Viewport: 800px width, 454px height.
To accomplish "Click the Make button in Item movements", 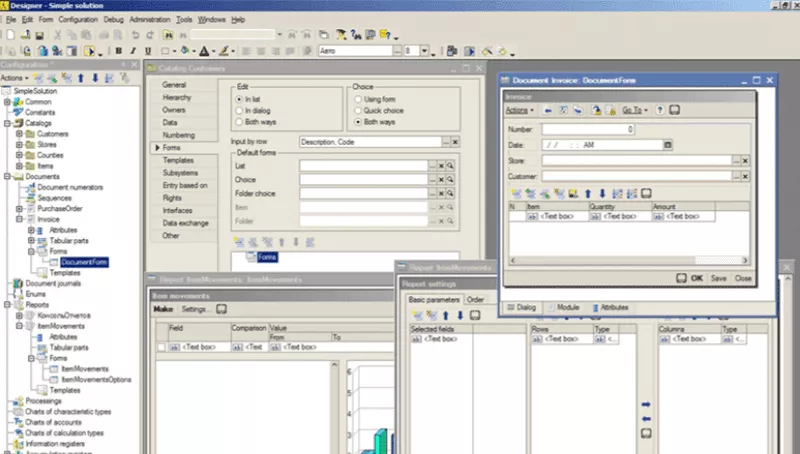I will point(163,309).
